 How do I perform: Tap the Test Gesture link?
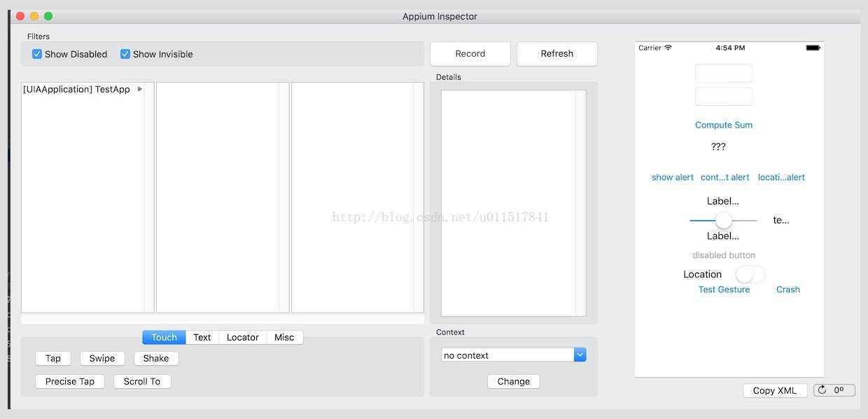pos(724,289)
